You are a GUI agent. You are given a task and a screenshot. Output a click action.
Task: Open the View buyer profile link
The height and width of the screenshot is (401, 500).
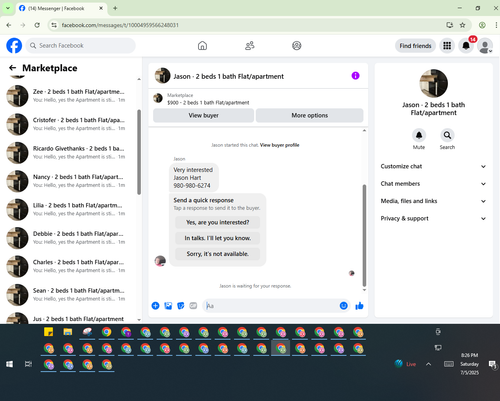pos(279,145)
